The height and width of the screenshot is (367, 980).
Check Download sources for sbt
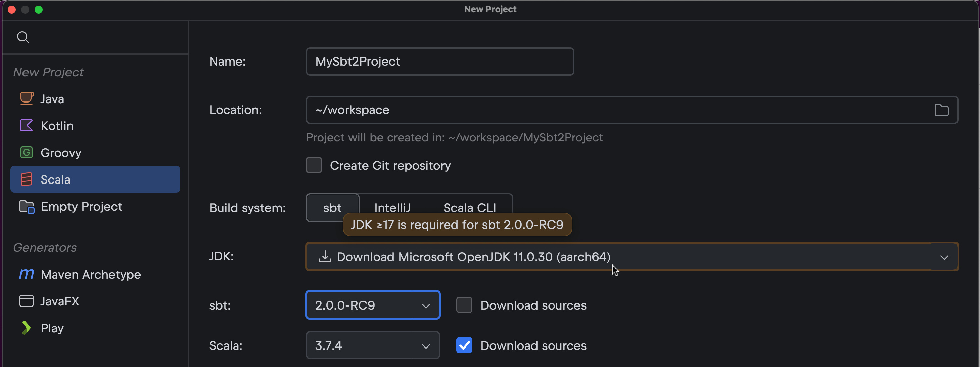[464, 304]
